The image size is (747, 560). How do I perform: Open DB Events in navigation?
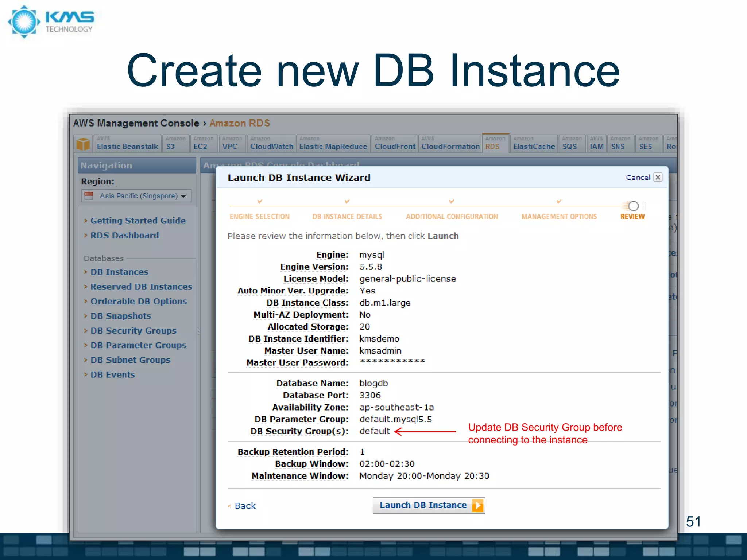(113, 374)
